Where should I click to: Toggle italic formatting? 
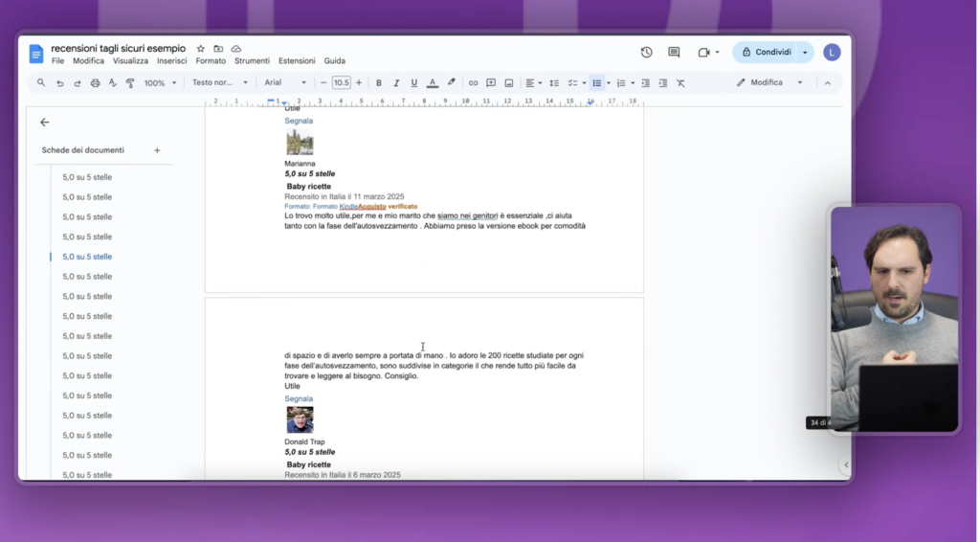[396, 83]
